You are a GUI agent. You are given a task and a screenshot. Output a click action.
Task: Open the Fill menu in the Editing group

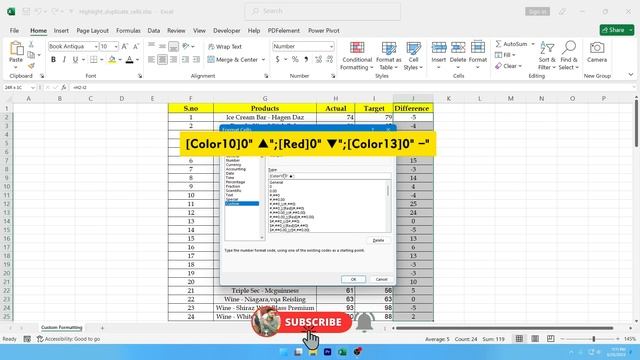tap(505, 55)
